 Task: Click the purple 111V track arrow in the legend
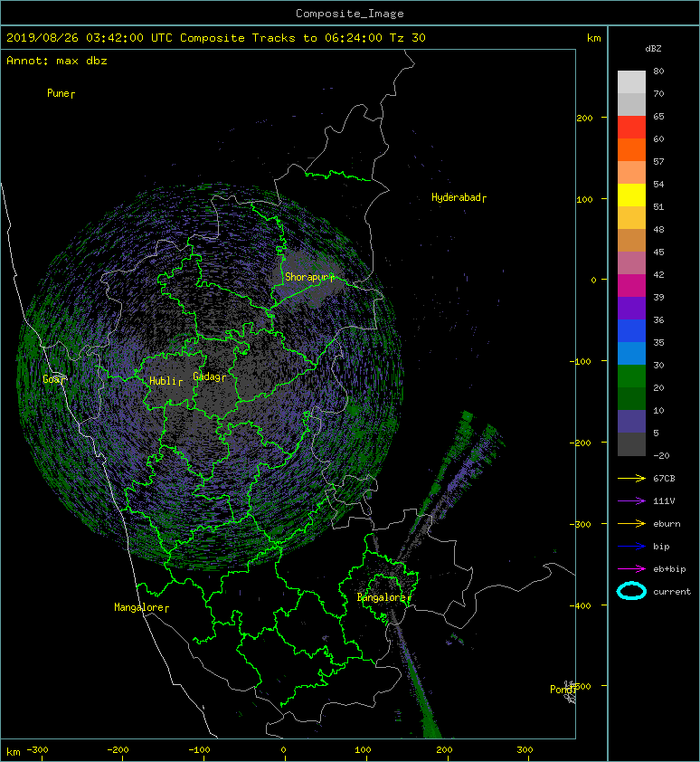pos(631,501)
